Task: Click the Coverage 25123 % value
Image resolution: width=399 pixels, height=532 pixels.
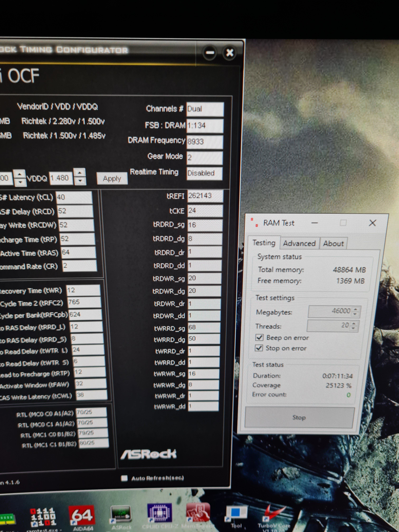Action: pos(338,385)
